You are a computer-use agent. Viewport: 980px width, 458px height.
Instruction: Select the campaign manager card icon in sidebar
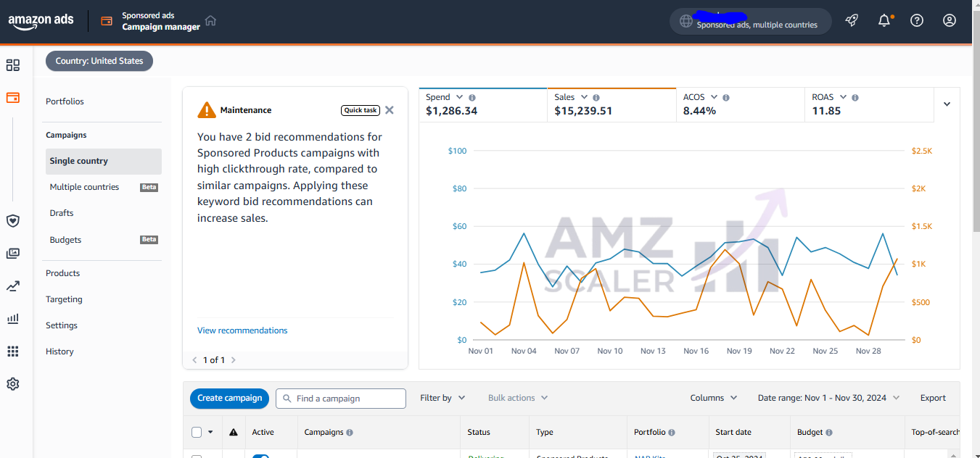click(x=13, y=97)
